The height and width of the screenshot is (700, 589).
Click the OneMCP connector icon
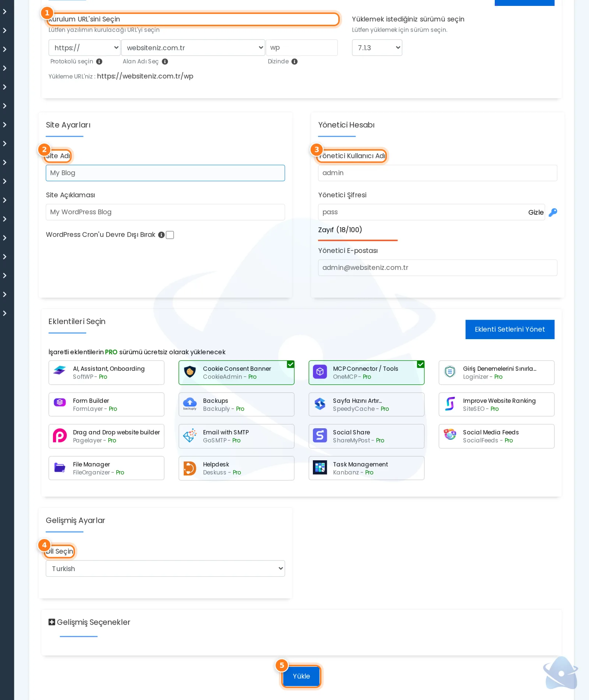point(320,372)
